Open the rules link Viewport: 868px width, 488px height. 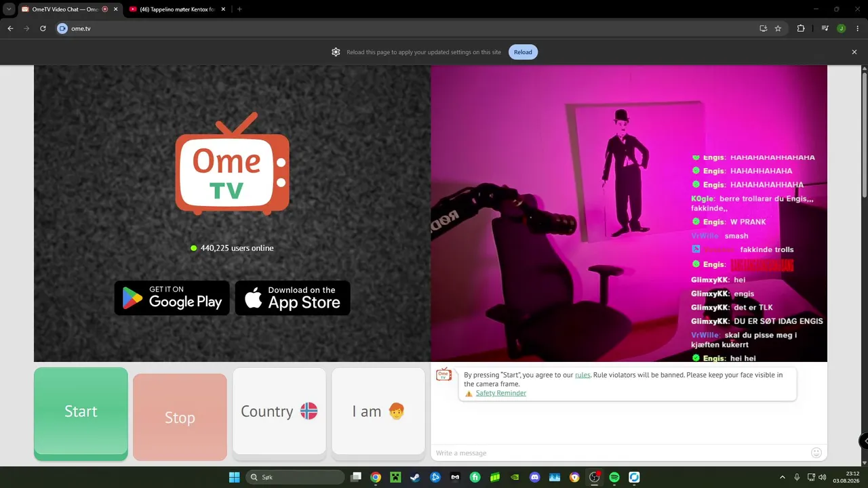(583, 375)
